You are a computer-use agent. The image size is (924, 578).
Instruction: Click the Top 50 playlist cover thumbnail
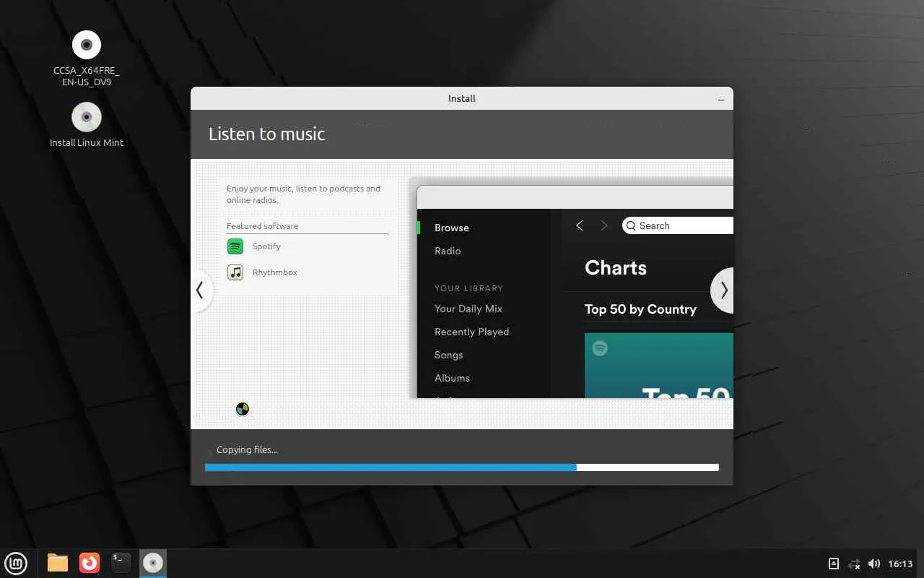[659, 366]
